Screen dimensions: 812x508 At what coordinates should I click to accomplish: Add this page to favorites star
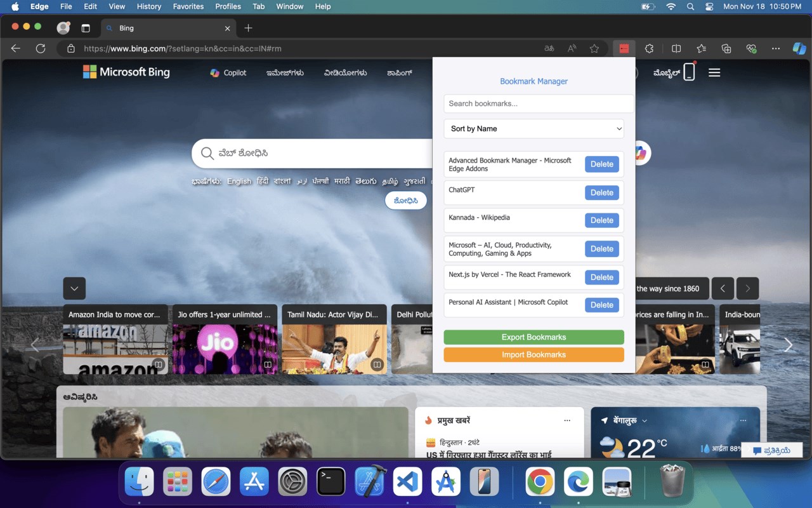(594, 48)
